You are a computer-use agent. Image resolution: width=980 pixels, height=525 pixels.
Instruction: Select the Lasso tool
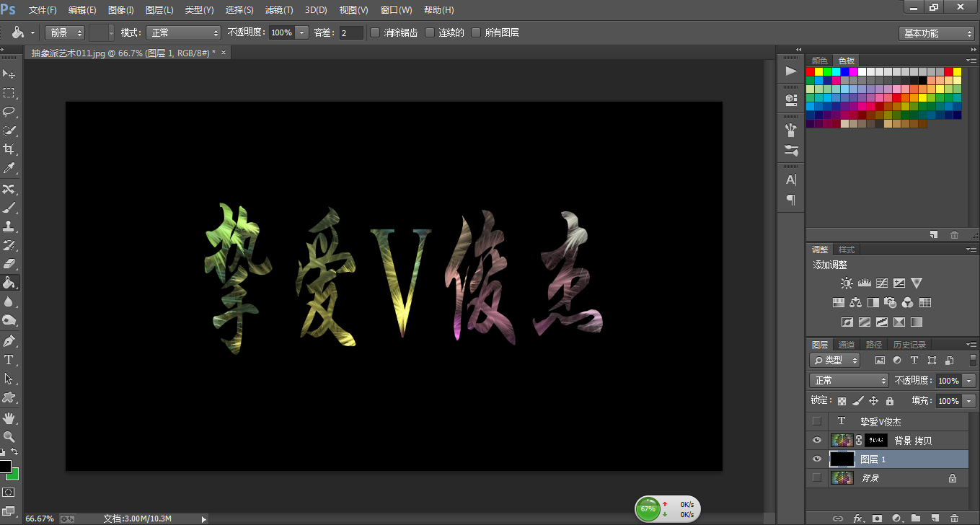pos(9,111)
